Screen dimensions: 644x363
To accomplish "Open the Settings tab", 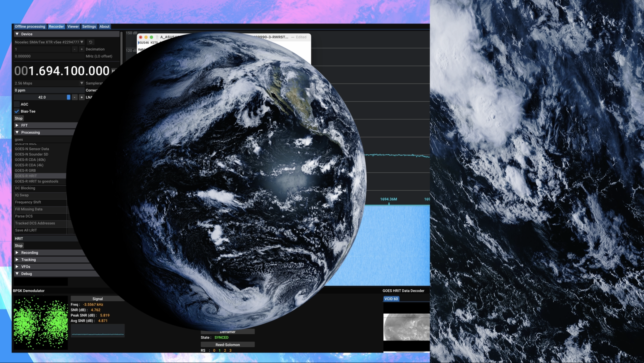I will [x=89, y=26].
